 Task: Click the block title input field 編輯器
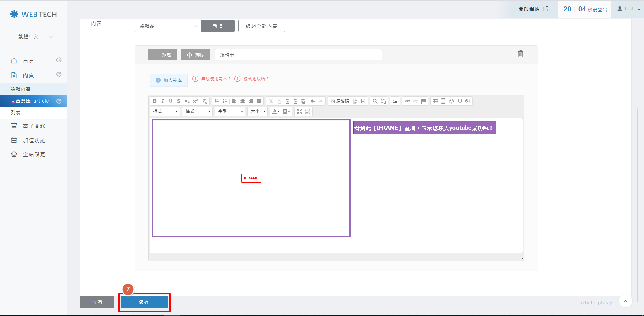tap(298, 55)
